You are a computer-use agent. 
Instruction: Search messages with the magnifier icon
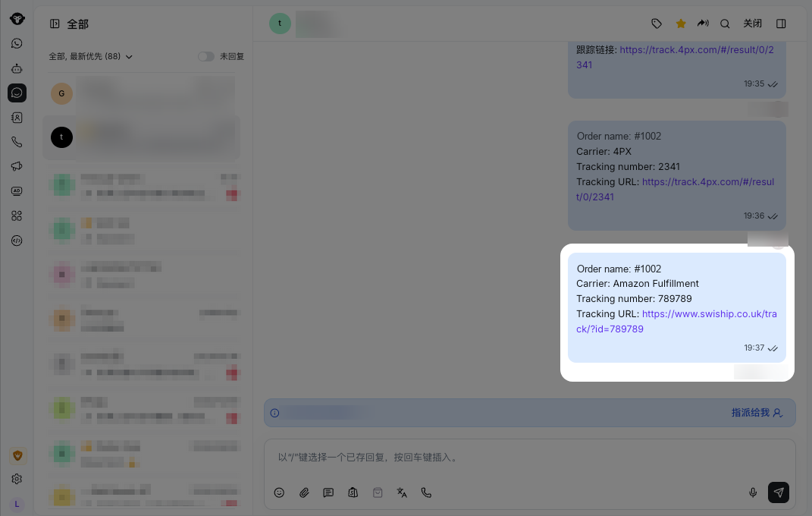[x=725, y=24]
